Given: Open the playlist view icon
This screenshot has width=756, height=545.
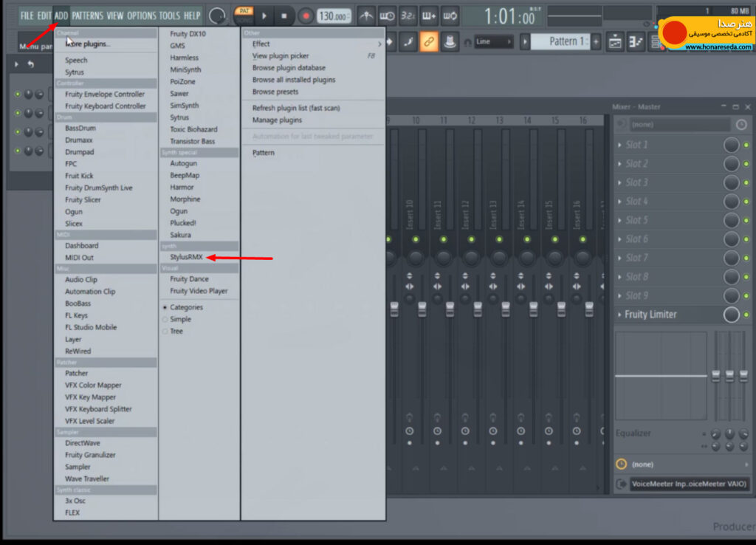Looking at the screenshot, I should click(615, 42).
